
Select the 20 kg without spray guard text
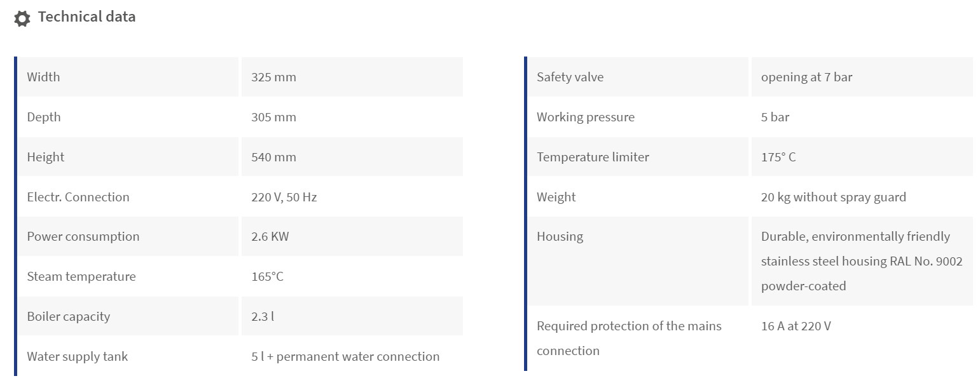[x=834, y=197]
